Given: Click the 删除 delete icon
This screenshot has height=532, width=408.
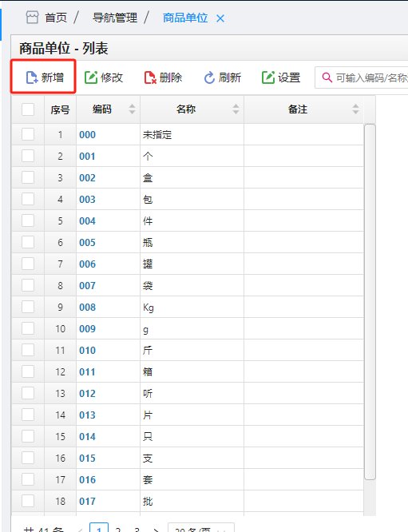Looking at the screenshot, I should click(150, 77).
